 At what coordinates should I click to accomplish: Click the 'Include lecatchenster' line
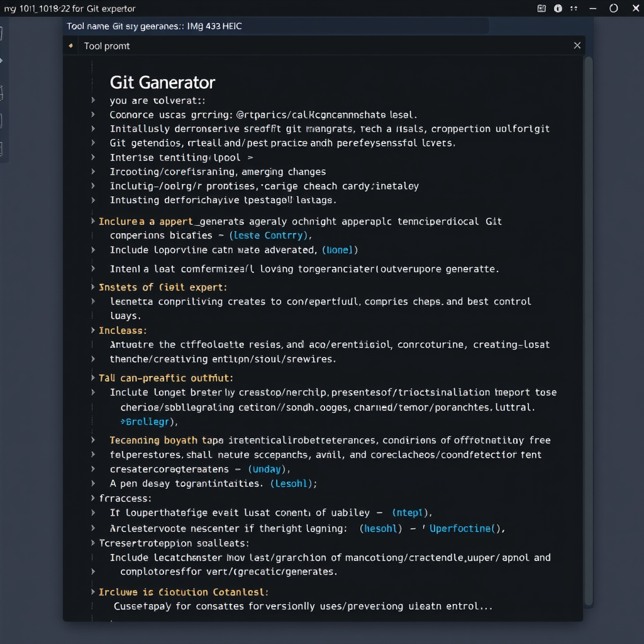coord(330,557)
